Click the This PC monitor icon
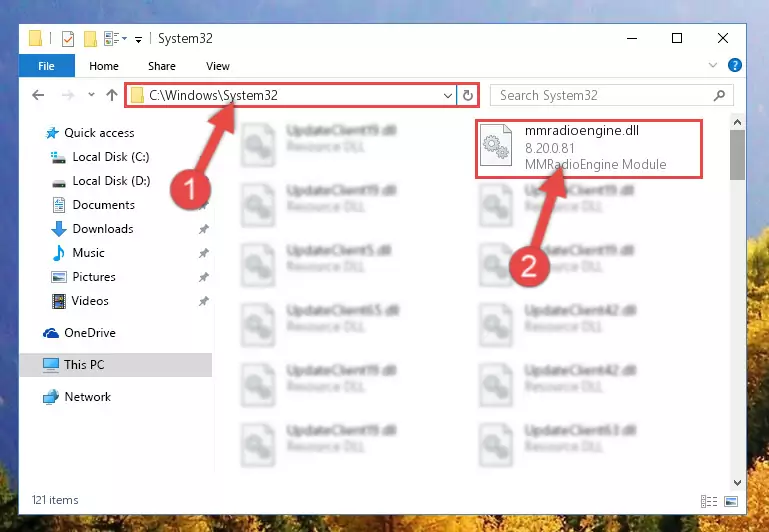 (51, 365)
